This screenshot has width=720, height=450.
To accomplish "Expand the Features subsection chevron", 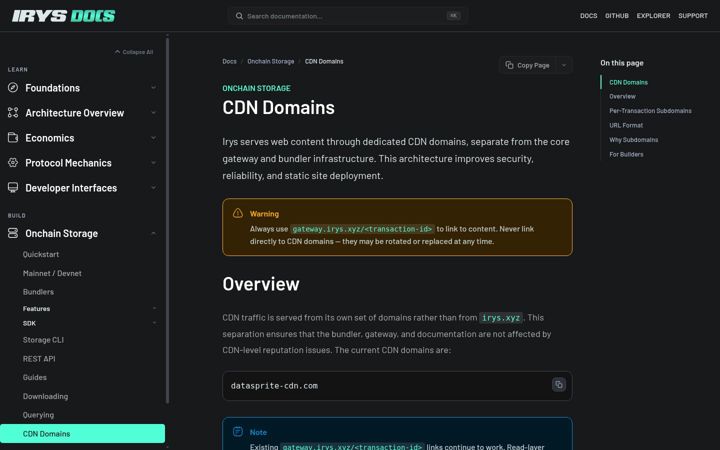I will click(154, 309).
